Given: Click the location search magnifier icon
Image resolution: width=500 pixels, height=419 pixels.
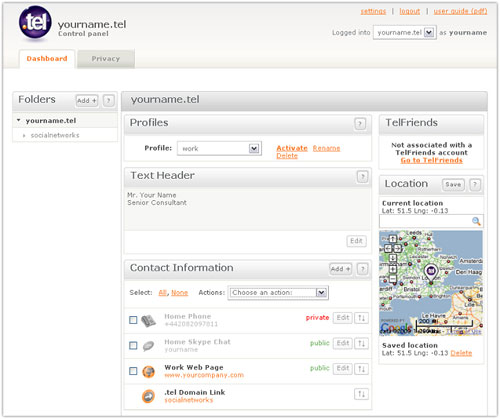Looking at the screenshot, I should coord(476,221).
